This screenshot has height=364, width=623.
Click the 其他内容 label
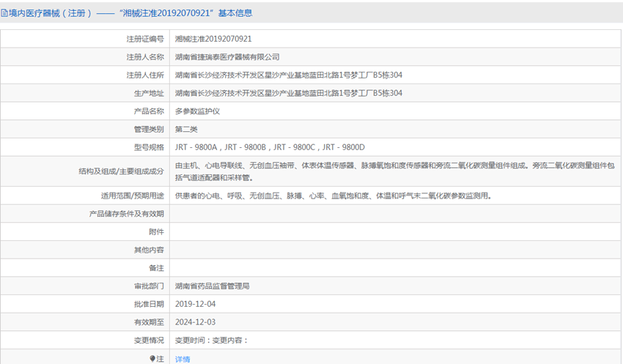click(149, 250)
